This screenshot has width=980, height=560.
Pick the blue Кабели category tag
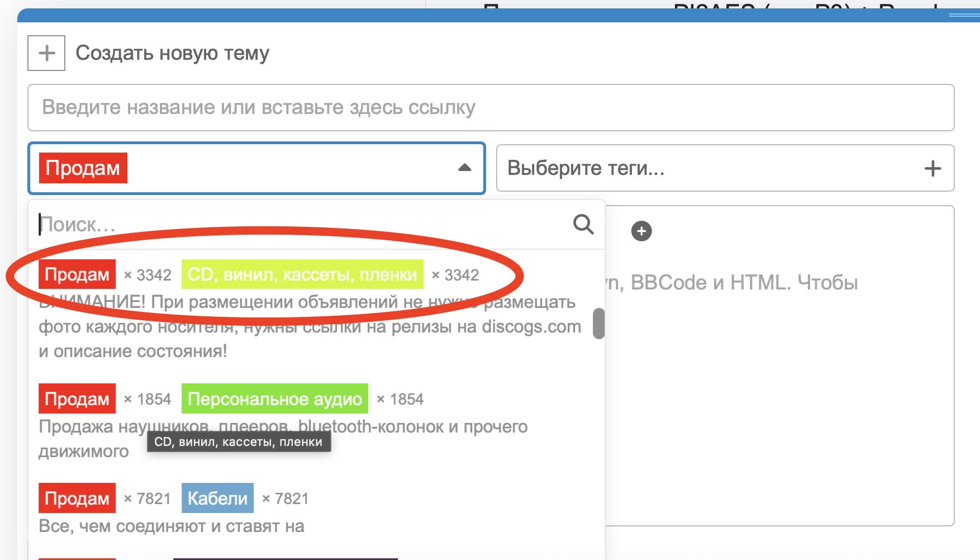click(x=217, y=498)
